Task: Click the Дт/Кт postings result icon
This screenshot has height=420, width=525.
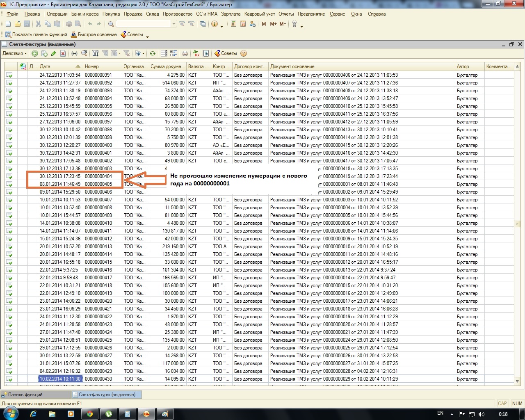Action: [196, 53]
